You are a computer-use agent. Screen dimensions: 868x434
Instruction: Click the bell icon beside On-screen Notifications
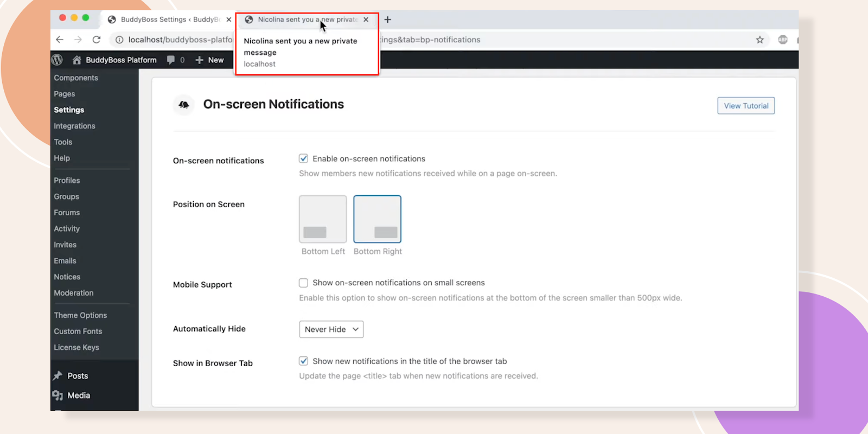coord(184,104)
